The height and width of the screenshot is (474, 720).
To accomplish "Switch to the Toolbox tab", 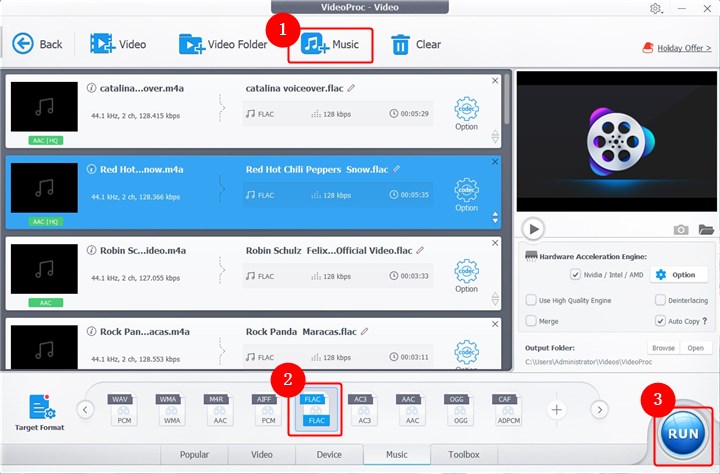I will pyautogui.click(x=464, y=454).
